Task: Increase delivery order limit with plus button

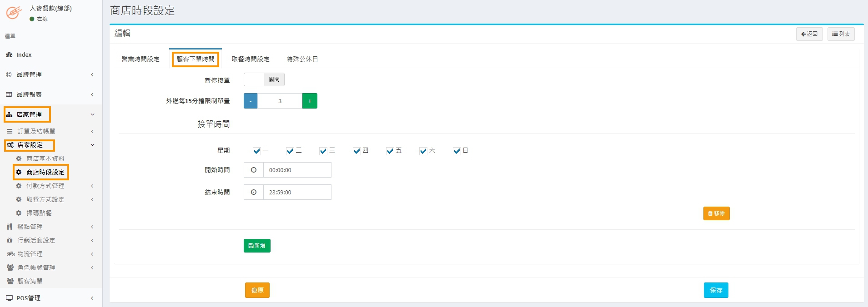Action: click(310, 101)
